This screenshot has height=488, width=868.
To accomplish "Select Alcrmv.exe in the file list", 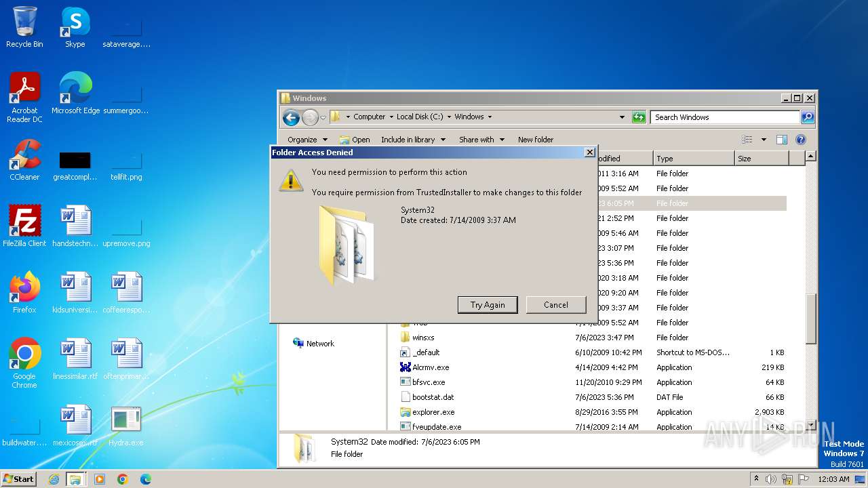I will tap(425, 367).
